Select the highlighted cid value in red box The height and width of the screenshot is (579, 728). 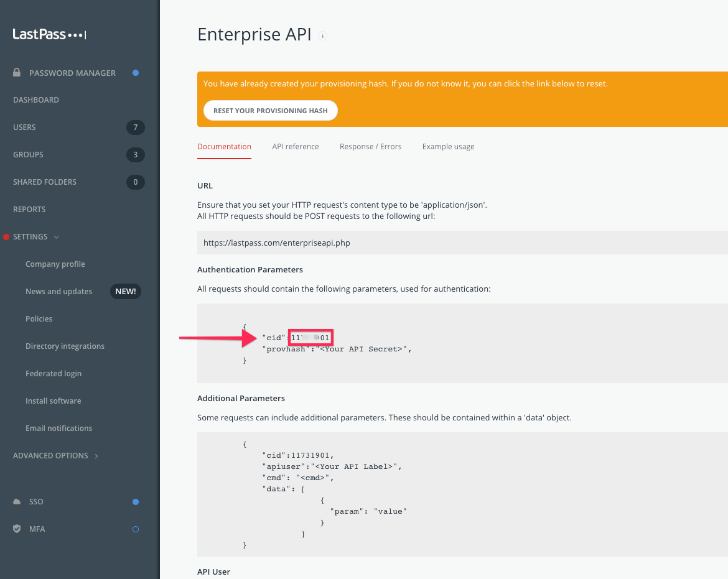(x=310, y=337)
